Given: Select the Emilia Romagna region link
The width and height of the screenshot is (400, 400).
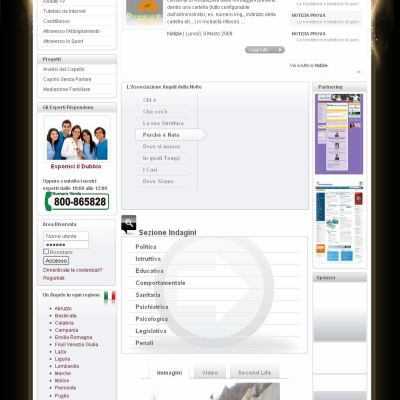Looking at the screenshot, I should pos(73,337).
